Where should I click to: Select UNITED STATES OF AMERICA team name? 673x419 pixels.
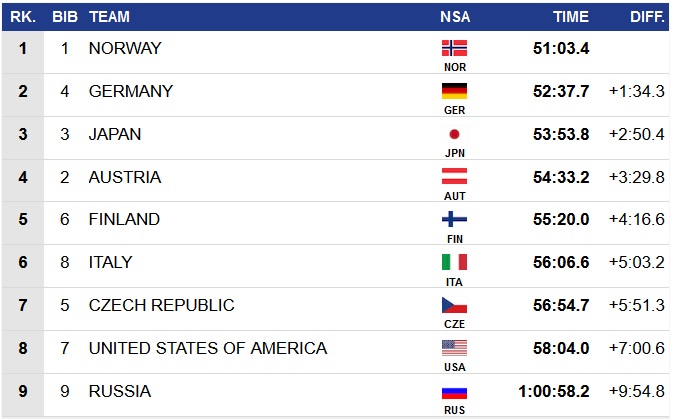point(207,348)
